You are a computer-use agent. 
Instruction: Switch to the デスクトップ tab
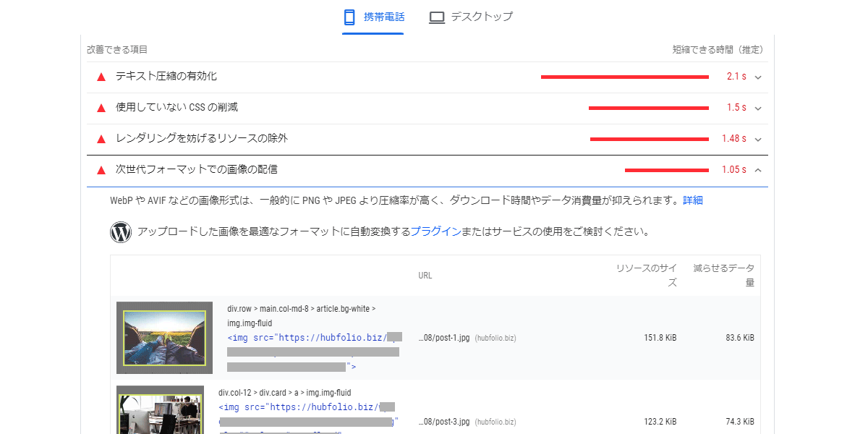pos(470,17)
